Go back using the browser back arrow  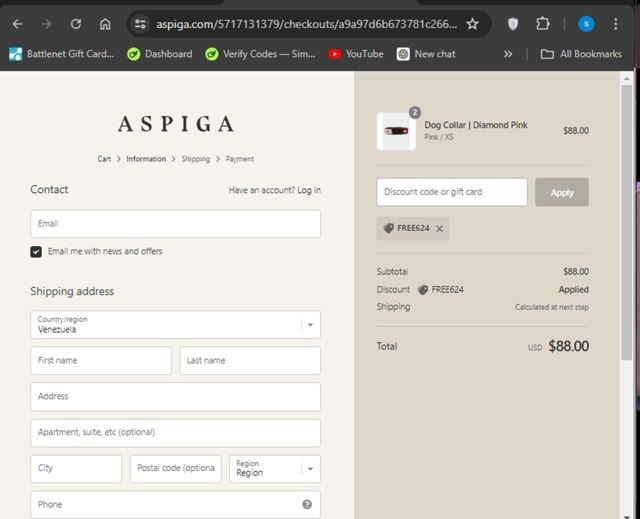point(17,24)
